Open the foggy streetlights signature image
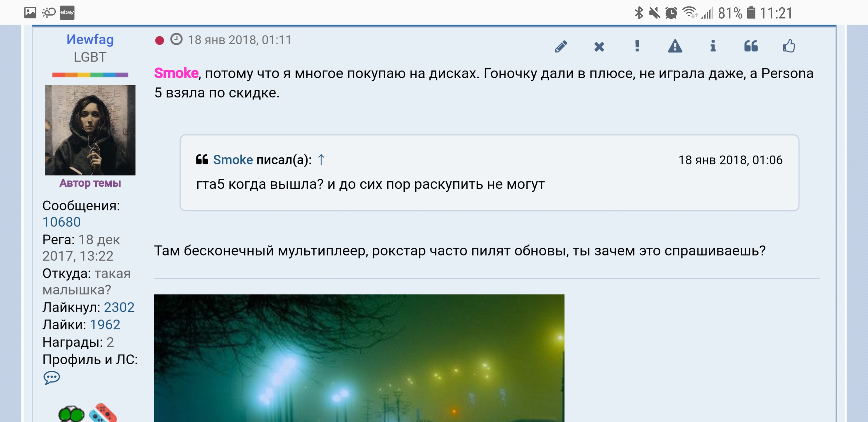This screenshot has width=868, height=422. 359,358
